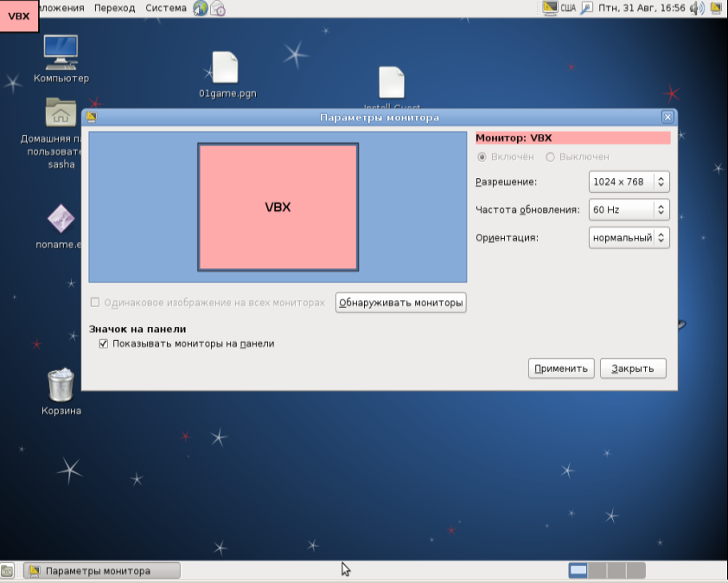Click the show desktop icon in bottom panel
728x583 pixels.
click(7, 570)
